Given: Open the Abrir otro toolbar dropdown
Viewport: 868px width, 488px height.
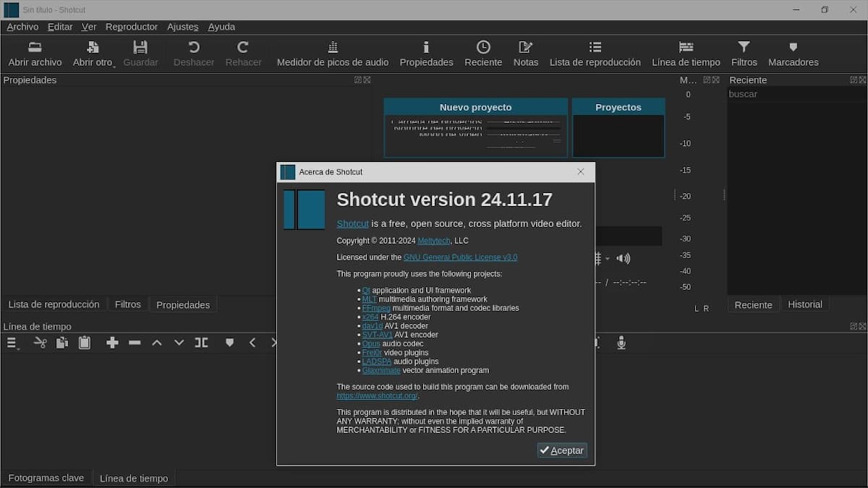Looking at the screenshot, I should pos(93,54).
